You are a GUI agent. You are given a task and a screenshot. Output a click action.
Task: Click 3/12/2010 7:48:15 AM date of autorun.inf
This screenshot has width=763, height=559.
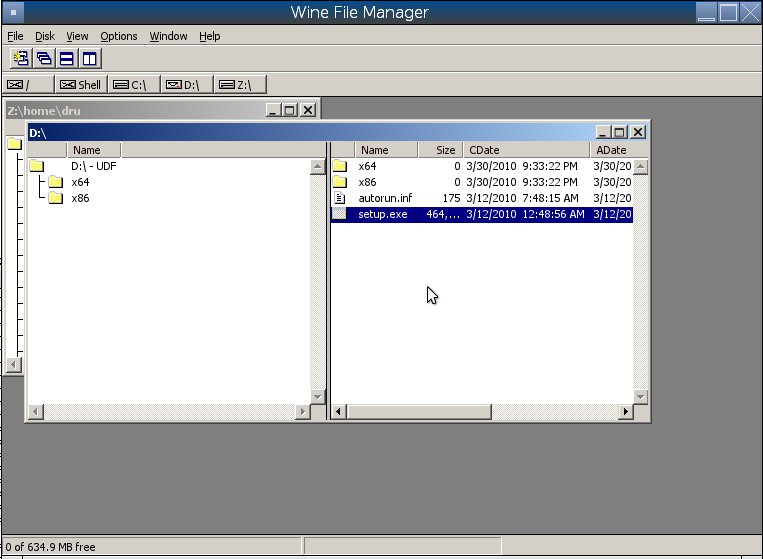(523, 198)
